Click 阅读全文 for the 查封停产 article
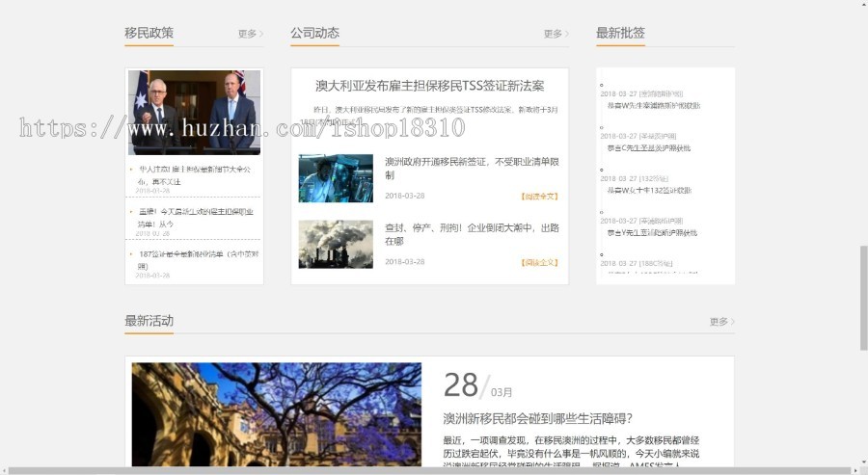Viewport: 868px width, 475px height. click(539, 262)
